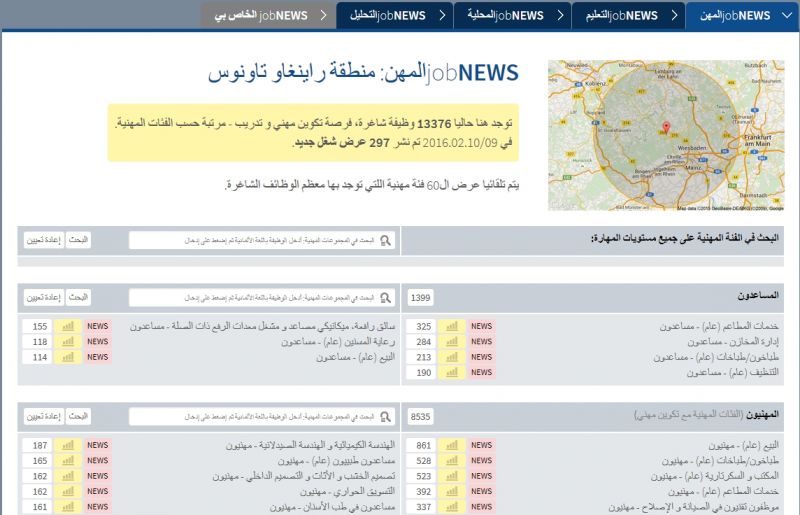Image resolution: width=800 pixels, height=515 pixels.
Task: Open التسويق الحواري - مهنيون entry
Action: click(347, 492)
